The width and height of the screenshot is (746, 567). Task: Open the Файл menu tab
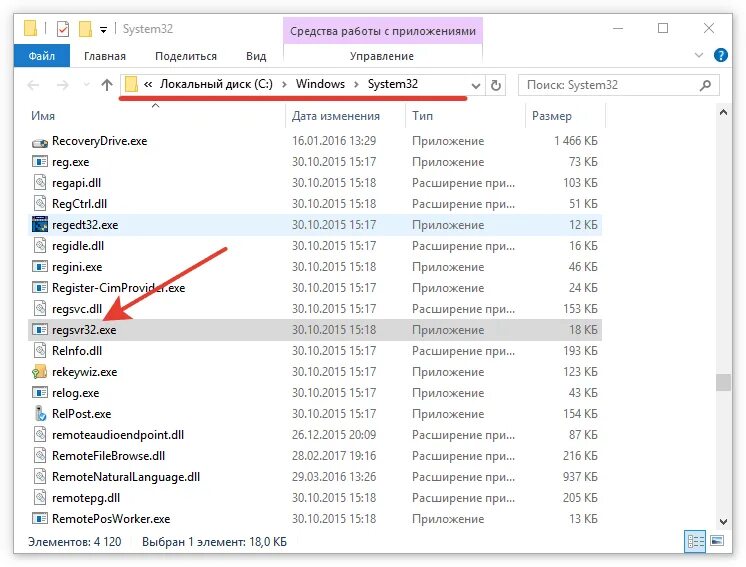42,56
